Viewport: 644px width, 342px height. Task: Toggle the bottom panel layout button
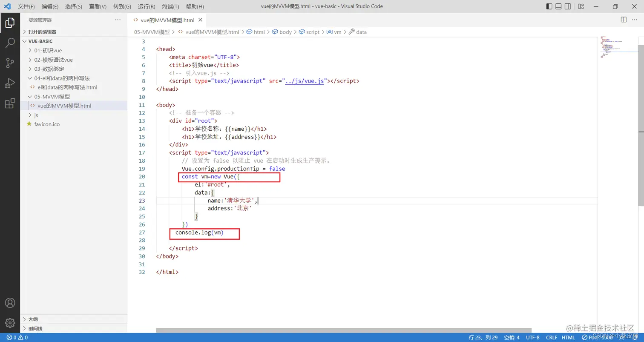[558, 6]
